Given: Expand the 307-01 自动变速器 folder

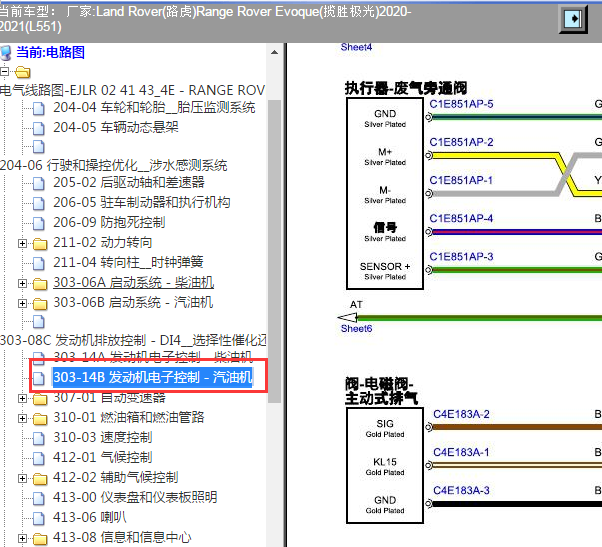Looking at the screenshot, I should (x=22, y=398).
